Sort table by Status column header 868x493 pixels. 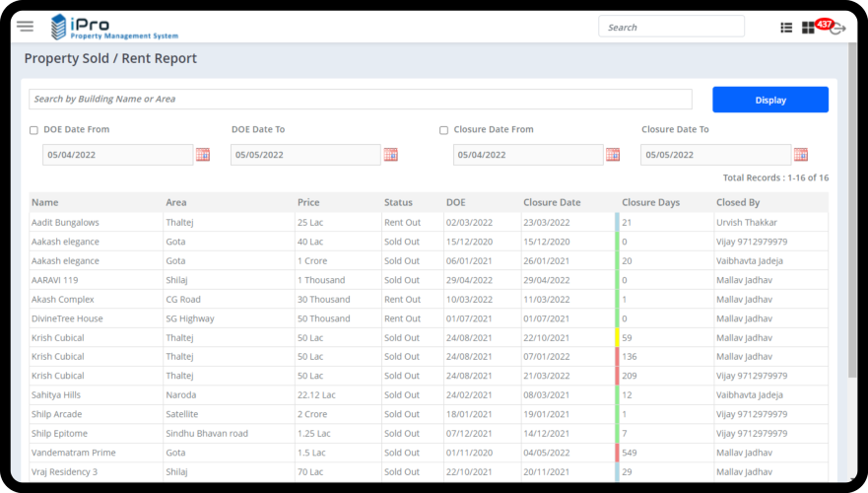(398, 203)
